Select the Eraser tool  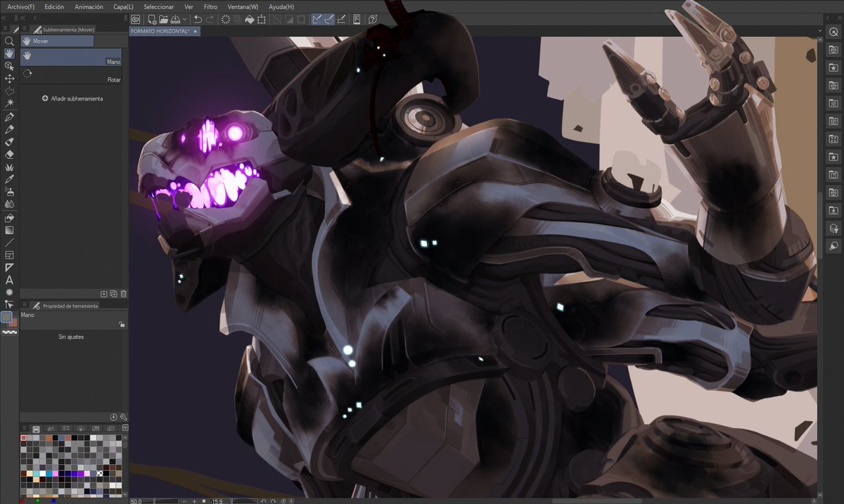10,154
